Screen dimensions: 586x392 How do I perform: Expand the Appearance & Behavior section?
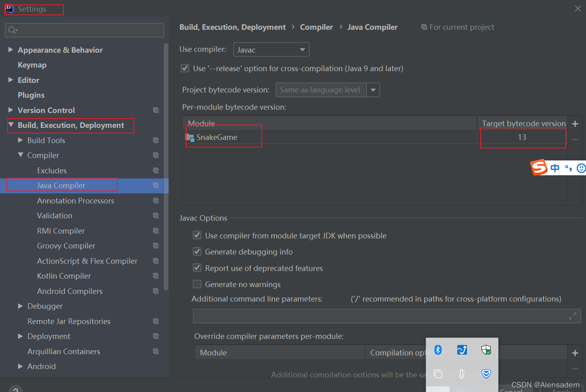coord(10,50)
